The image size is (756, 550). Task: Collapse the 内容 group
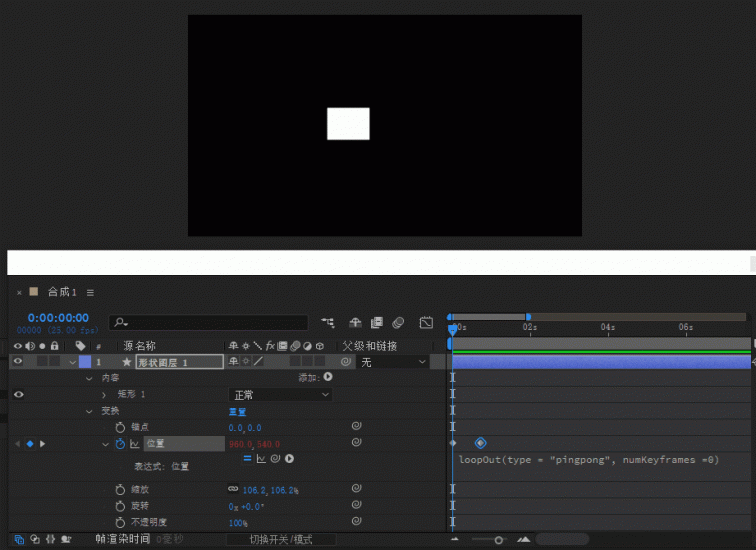pyautogui.click(x=89, y=378)
